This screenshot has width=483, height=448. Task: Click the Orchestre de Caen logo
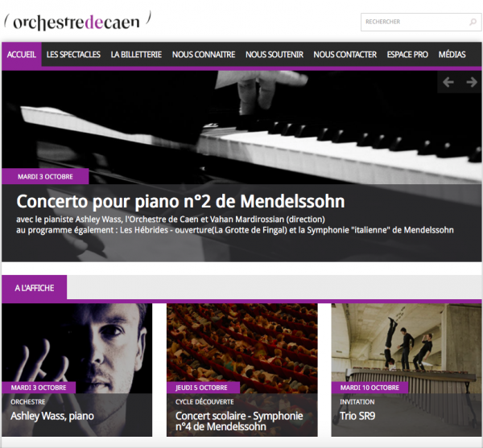pyautogui.click(x=77, y=21)
